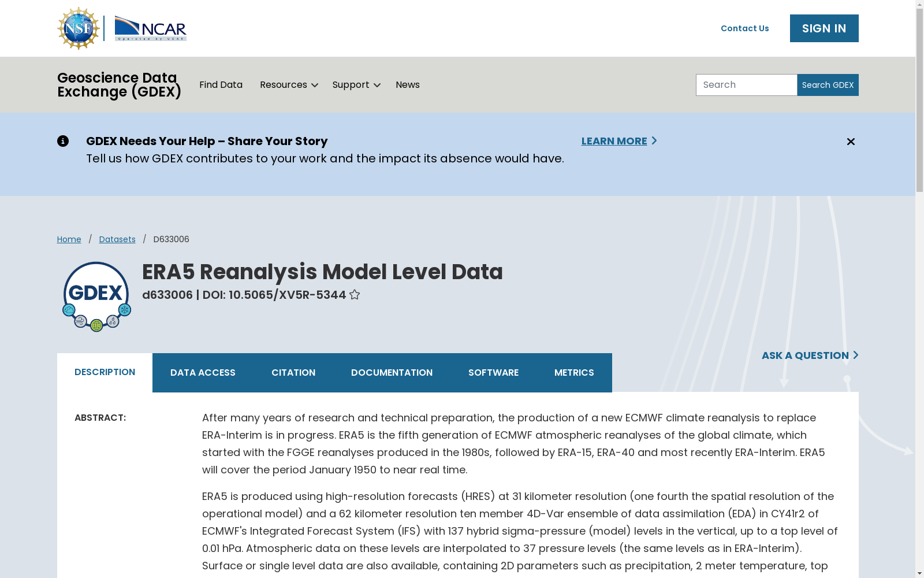Click the ABSTRACT: label

click(100, 417)
